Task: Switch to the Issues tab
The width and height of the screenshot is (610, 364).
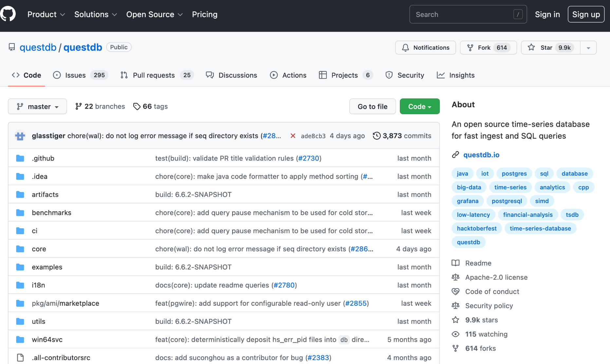Action: [x=81, y=75]
